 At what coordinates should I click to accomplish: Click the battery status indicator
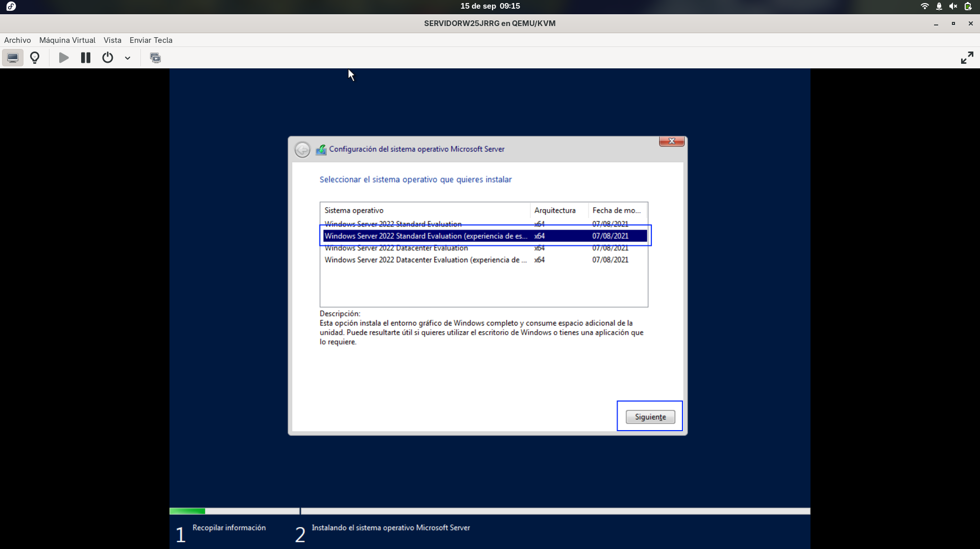968,6
